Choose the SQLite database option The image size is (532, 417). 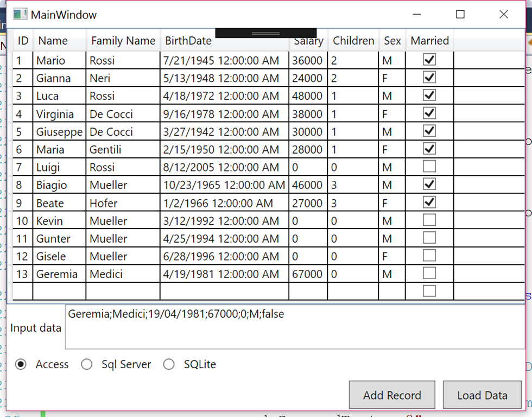coord(169,364)
